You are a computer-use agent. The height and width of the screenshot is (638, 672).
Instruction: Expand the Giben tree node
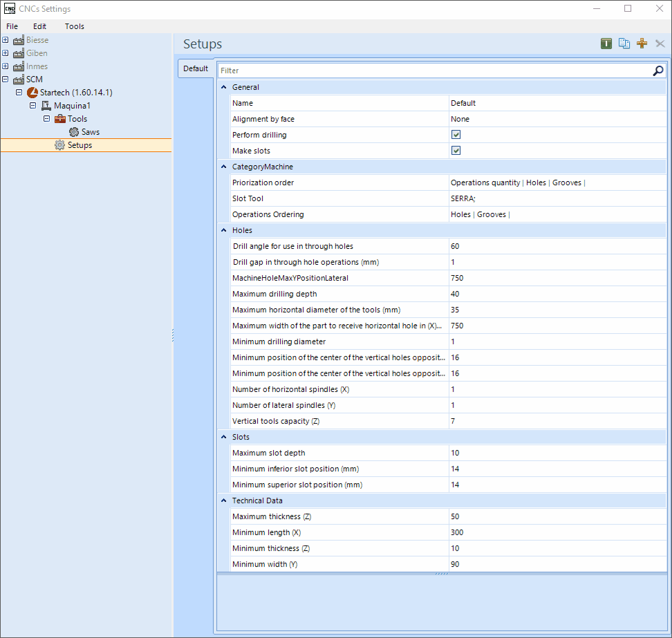(x=5, y=53)
